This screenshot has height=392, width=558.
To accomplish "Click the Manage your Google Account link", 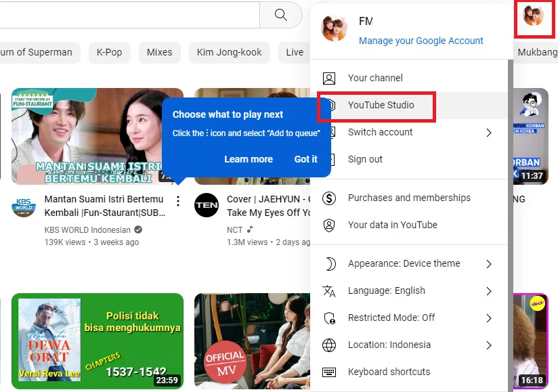I will point(421,41).
